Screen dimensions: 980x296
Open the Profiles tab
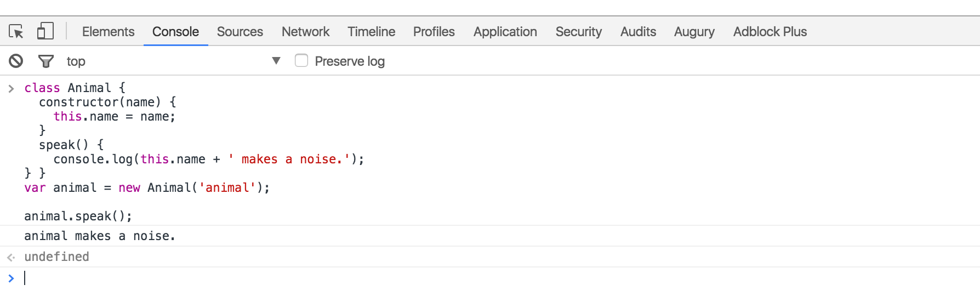(434, 32)
